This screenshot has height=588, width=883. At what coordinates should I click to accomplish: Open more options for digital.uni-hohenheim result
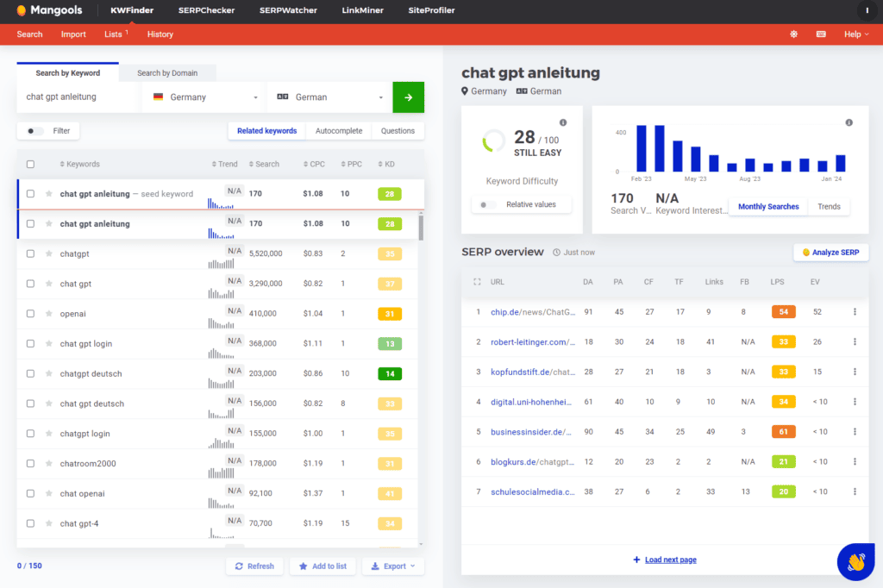[855, 402]
